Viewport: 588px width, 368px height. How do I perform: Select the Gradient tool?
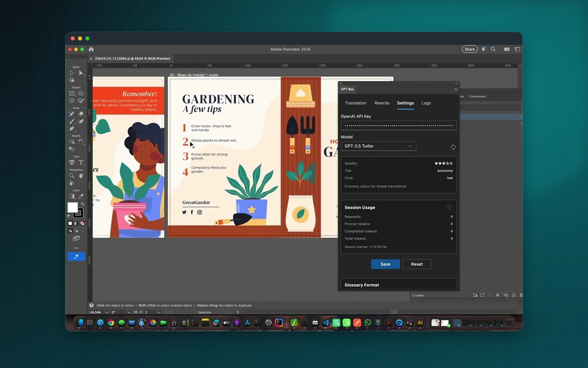(72, 196)
